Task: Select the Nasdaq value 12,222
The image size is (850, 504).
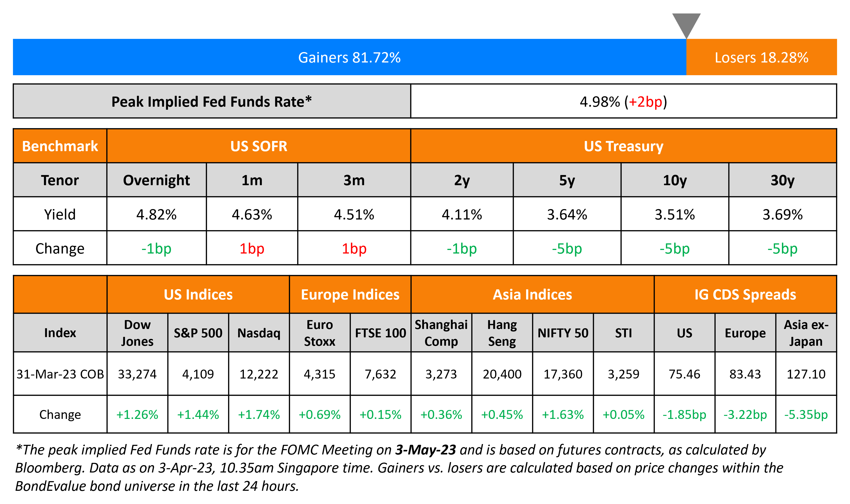Action: [259, 374]
